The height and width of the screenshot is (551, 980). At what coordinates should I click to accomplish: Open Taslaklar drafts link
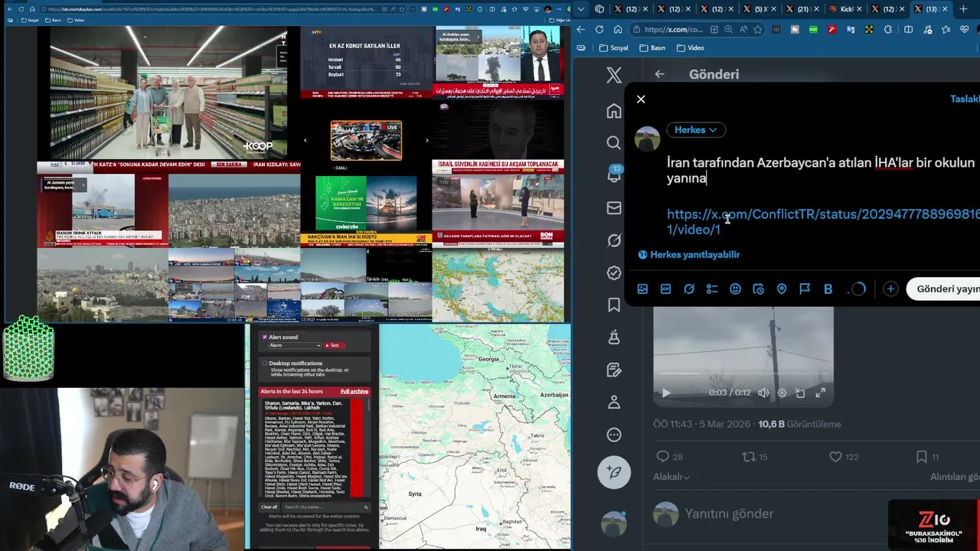[x=965, y=99]
